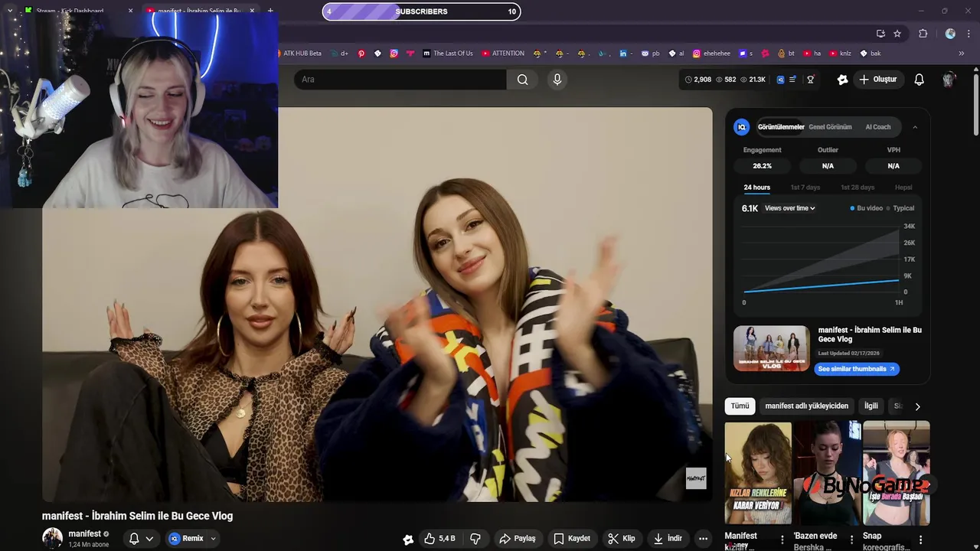Click install-app icon in address bar
Viewport: 980px width, 551px height.
coord(880,34)
